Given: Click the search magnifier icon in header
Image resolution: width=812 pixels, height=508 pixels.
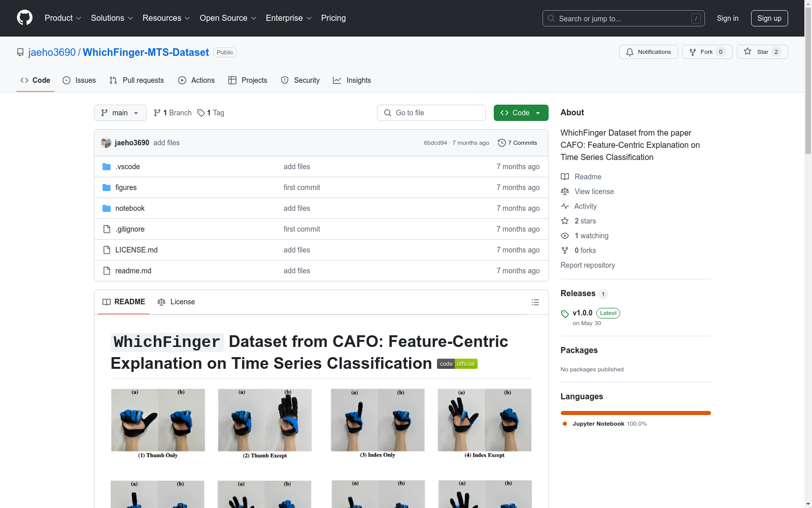Looking at the screenshot, I should pos(551,18).
